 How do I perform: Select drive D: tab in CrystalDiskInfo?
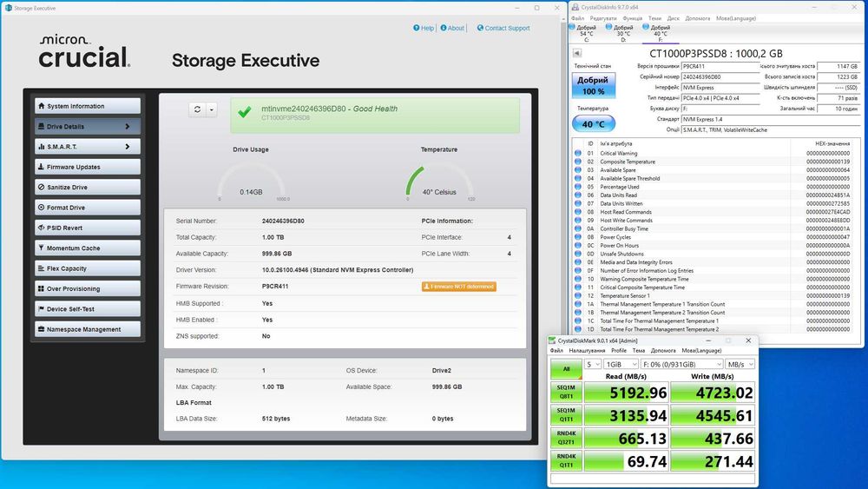click(x=622, y=33)
